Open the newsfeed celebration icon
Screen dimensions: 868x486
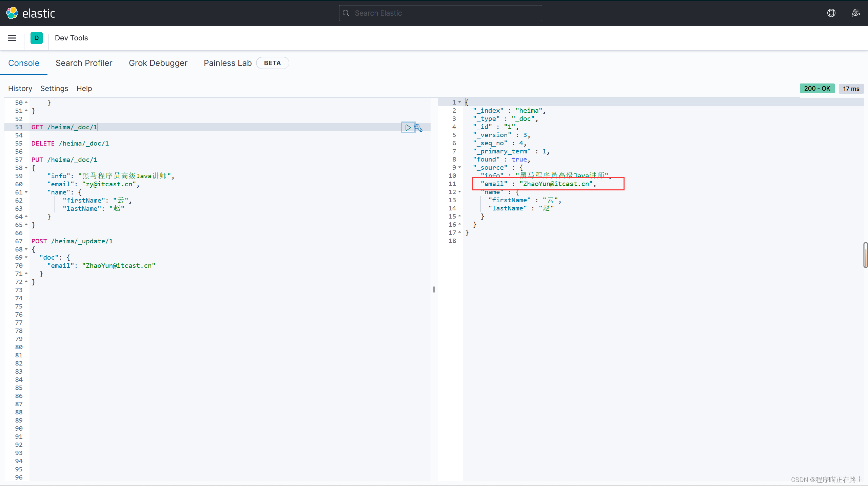pyautogui.click(x=855, y=13)
